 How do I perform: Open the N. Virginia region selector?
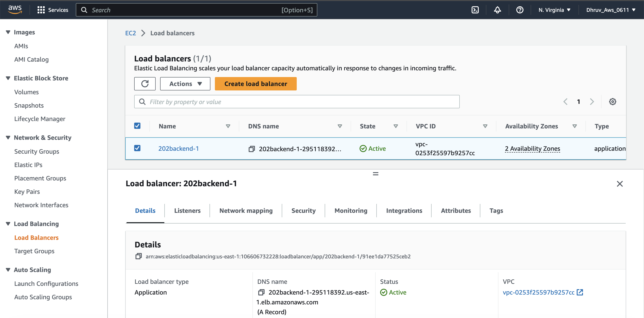pyautogui.click(x=554, y=10)
